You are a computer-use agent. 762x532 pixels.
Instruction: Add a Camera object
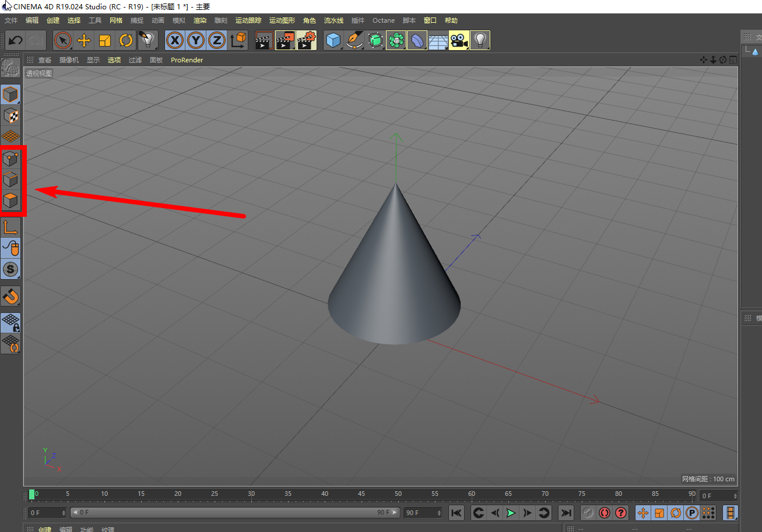tap(459, 40)
